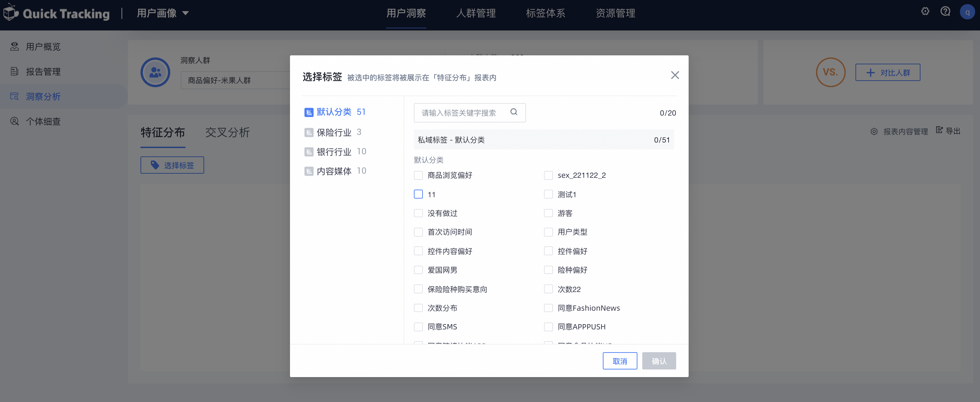Expand the 用户画像 dropdown in header
The image size is (980, 402).
coord(163,13)
